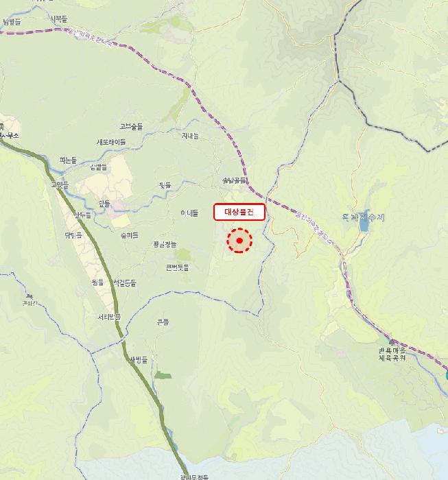Click the small green park patch near 새방들
The image size is (448, 480).
(163, 375)
